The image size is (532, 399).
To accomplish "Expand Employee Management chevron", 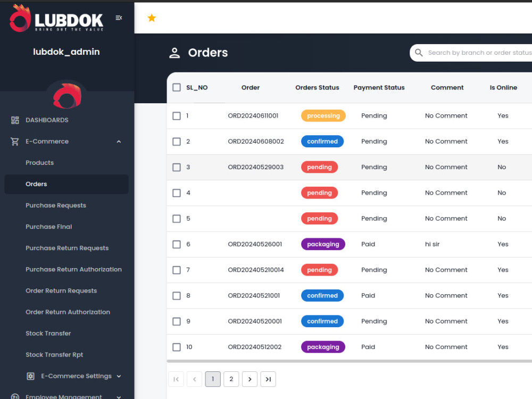I will (x=119, y=397).
